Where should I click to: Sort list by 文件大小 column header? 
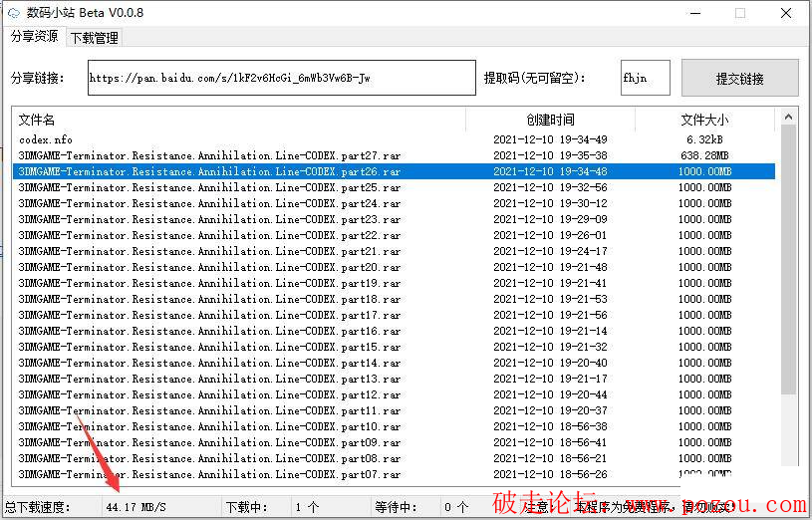pyautogui.click(x=704, y=120)
